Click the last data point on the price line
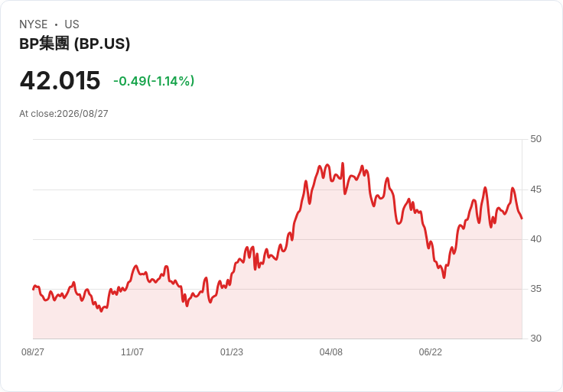The width and height of the screenshot is (563, 392). pos(522,218)
